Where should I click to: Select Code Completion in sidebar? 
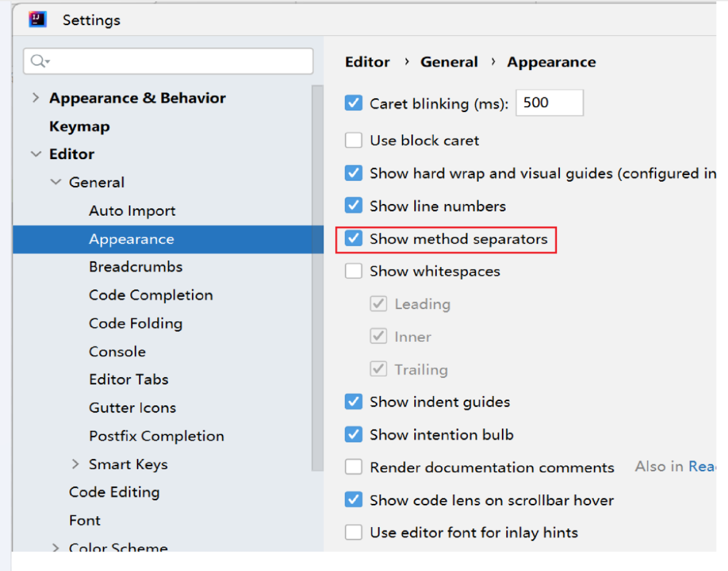(150, 295)
